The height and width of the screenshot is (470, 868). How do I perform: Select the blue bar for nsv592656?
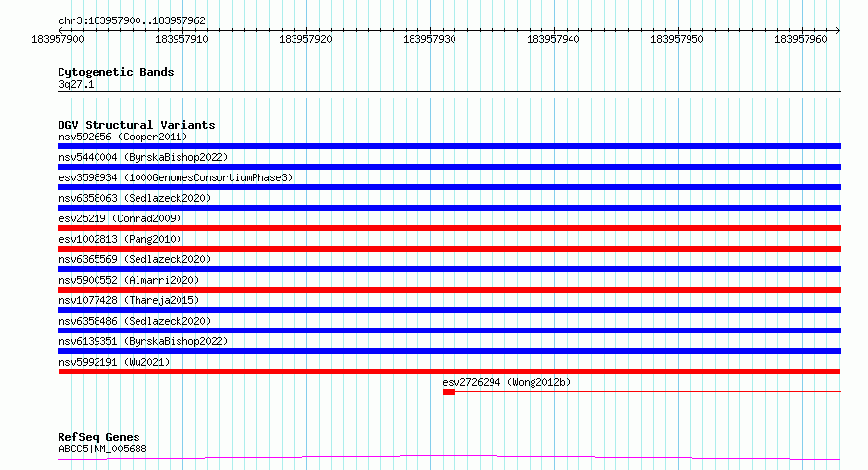(x=449, y=146)
